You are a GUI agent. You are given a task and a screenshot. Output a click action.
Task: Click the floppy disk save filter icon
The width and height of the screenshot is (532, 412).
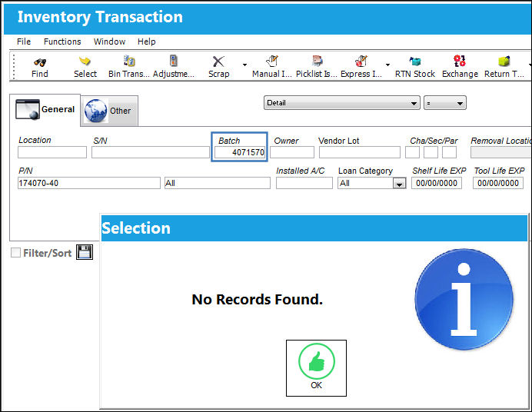point(85,252)
